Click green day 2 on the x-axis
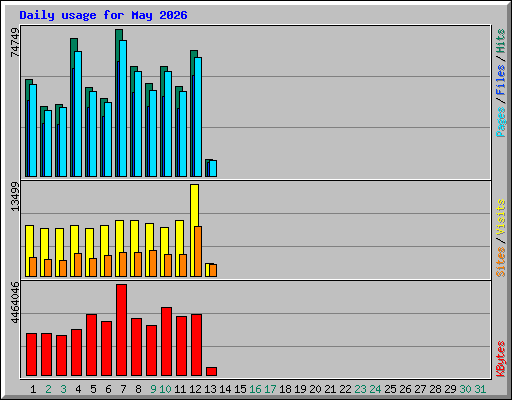 pyautogui.click(x=48, y=389)
